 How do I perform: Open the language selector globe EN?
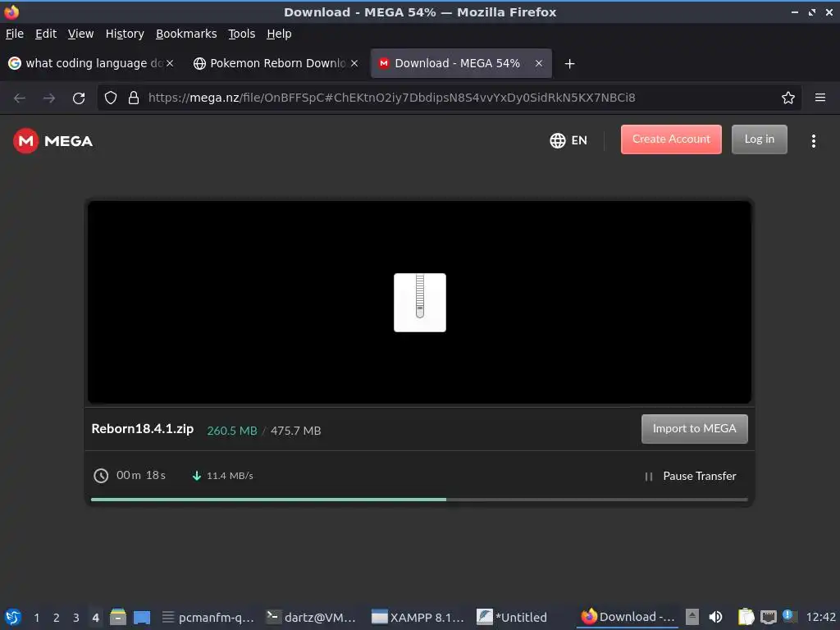[568, 140]
